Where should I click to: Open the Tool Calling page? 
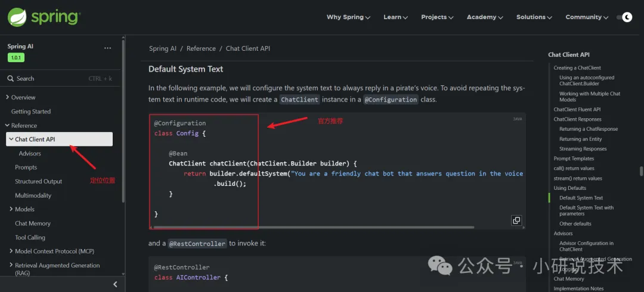pyautogui.click(x=30, y=237)
